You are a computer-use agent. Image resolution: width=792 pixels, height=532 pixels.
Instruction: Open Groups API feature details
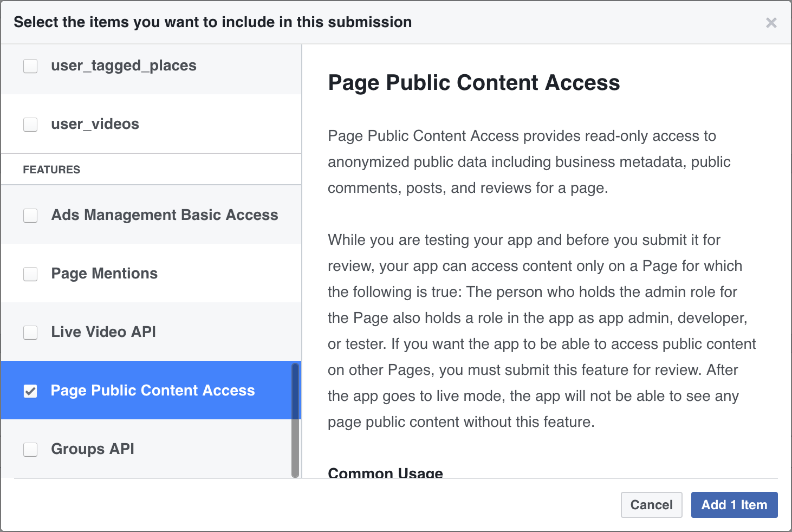coord(93,450)
